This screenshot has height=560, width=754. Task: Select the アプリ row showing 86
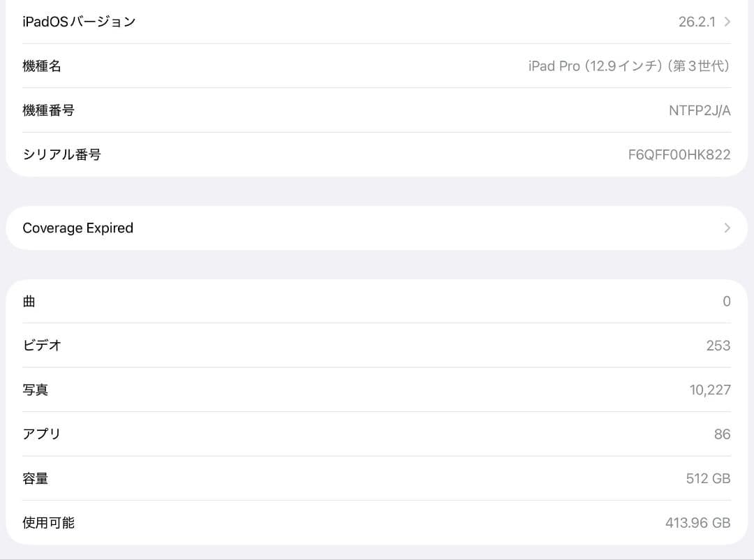(377, 434)
